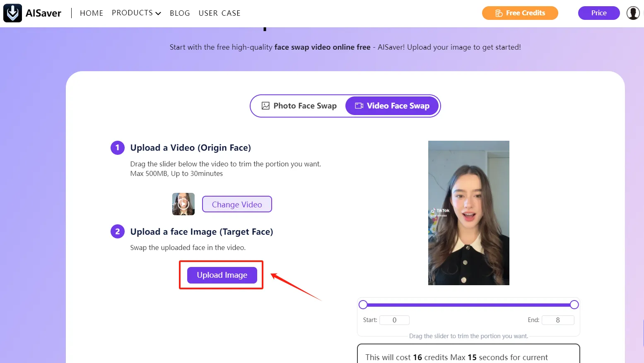Go to USER CASE page
The width and height of the screenshot is (644, 363).
[219, 13]
